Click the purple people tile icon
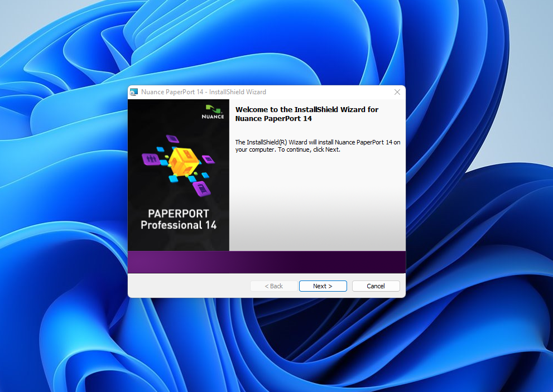553x392 pixels. 151,159
